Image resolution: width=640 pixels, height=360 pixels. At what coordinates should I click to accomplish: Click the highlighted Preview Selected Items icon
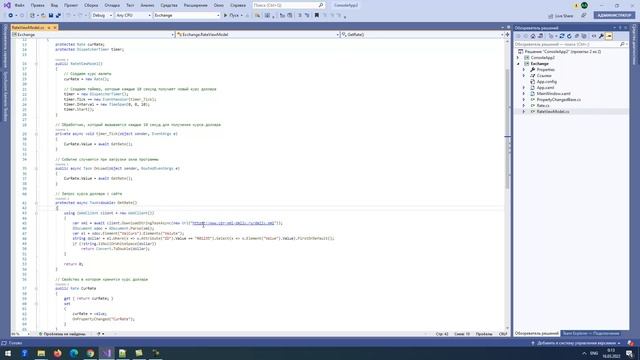point(609,36)
